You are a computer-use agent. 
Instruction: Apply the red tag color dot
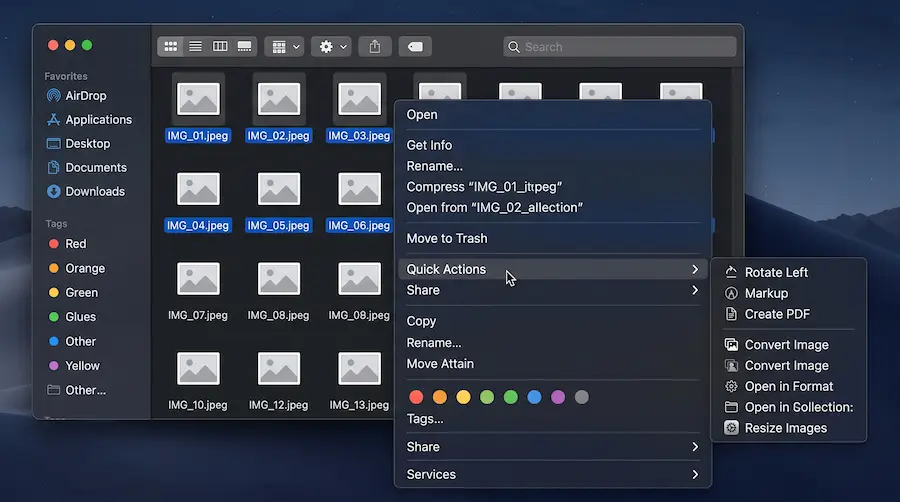[416, 397]
